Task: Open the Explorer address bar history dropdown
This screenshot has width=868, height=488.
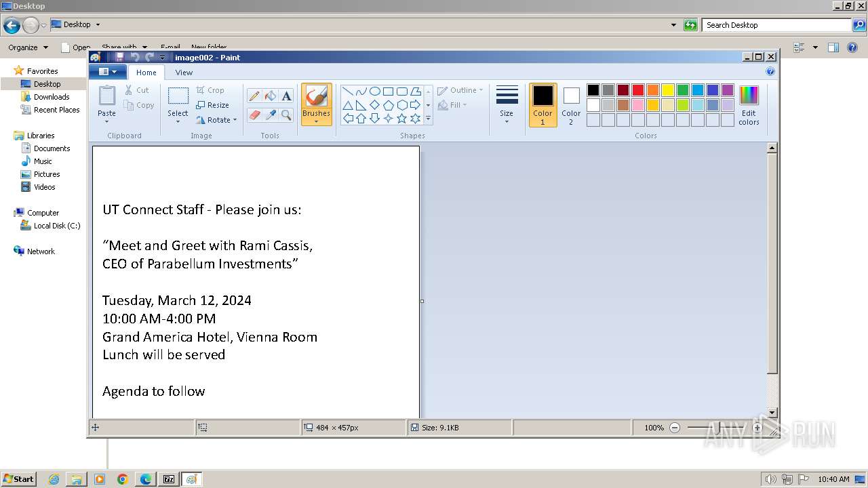Action: (673, 25)
